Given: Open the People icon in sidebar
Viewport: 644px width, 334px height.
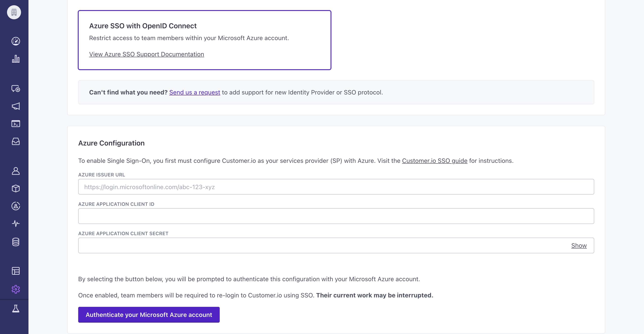Looking at the screenshot, I should click(x=16, y=171).
